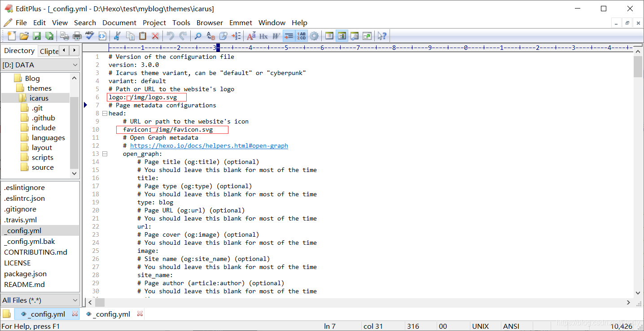Click the editor horizontal scrollbar thumb
Viewport: 644px width, 331px height.
100,303
